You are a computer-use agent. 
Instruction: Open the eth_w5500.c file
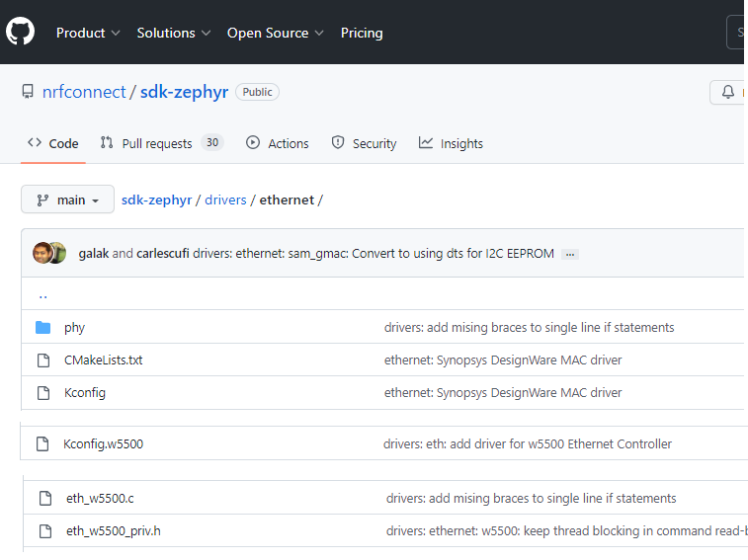click(100, 499)
